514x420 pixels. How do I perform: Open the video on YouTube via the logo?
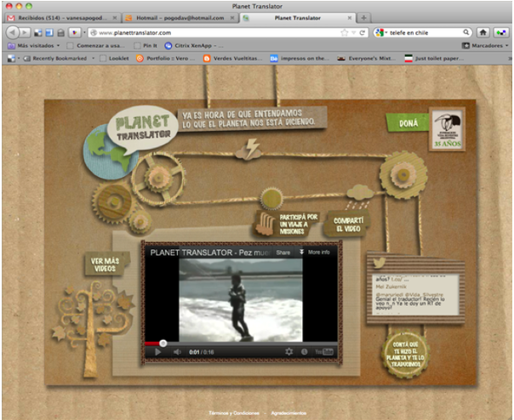(x=324, y=352)
